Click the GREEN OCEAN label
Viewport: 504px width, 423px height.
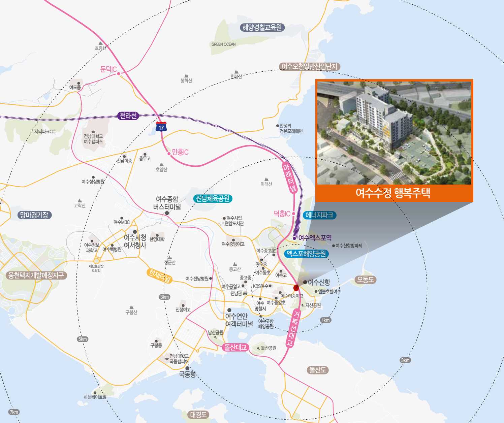pyautogui.click(x=224, y=44)
